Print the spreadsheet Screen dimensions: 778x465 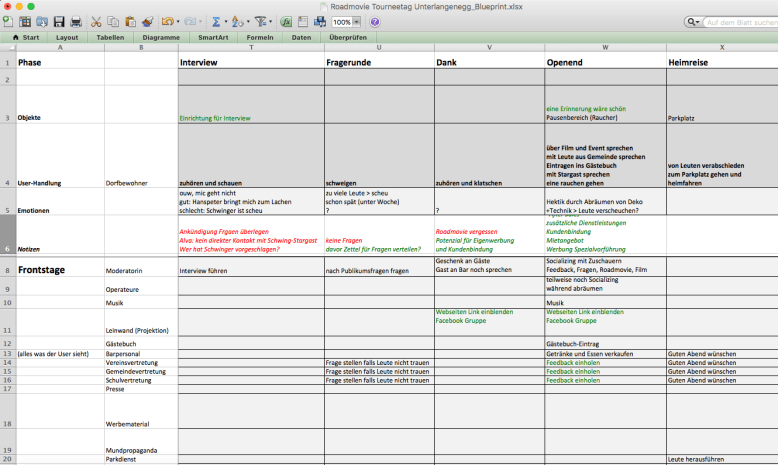click(76, 21)
